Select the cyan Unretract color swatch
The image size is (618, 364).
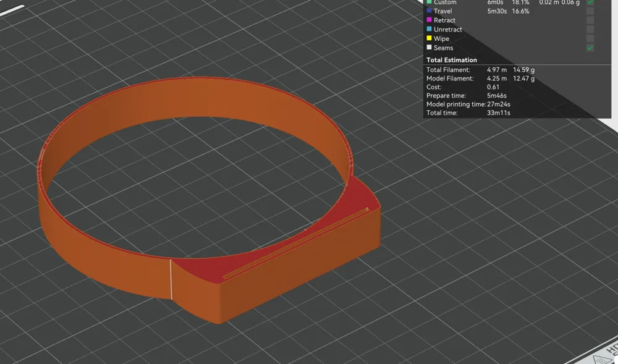pos(430,29)
